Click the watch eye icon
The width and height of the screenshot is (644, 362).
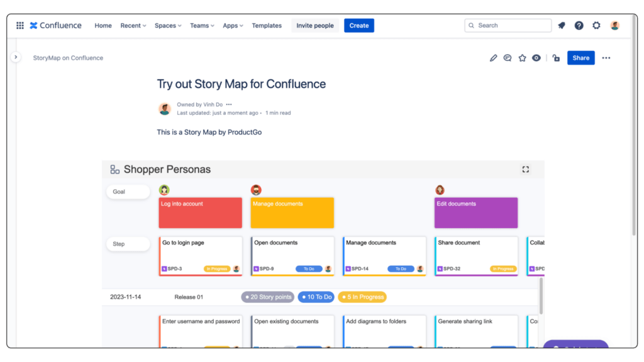coord(536,57)
